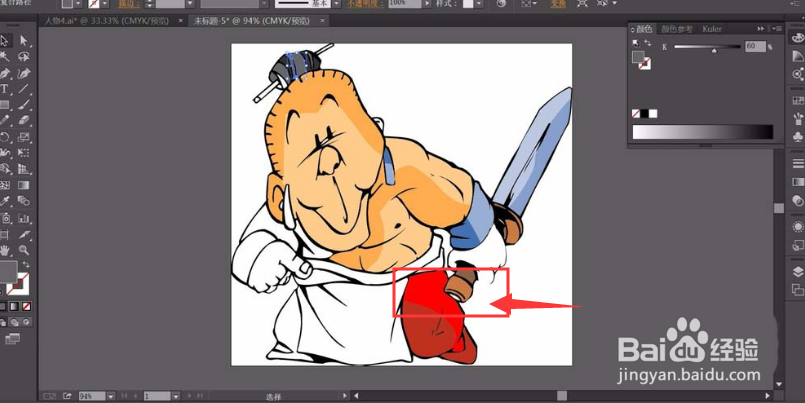Select the Blend tool
Screen dimensions: 805x403
[x=24, y=201]
